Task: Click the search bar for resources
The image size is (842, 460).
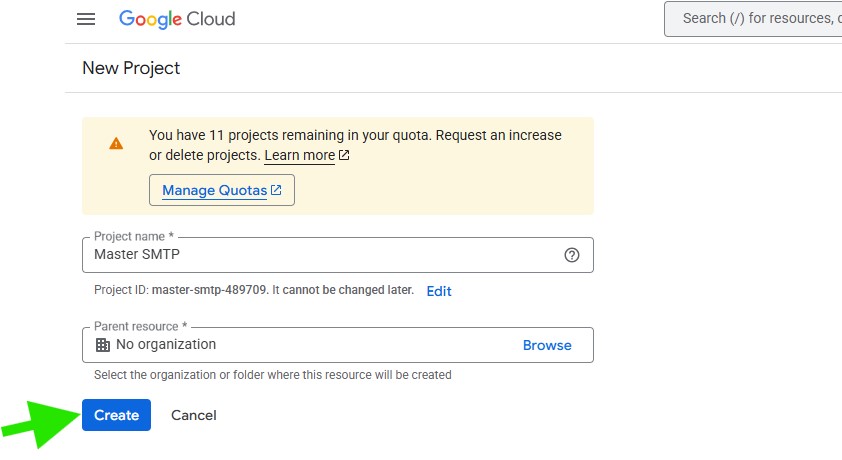Action: [x=755, y=19]
